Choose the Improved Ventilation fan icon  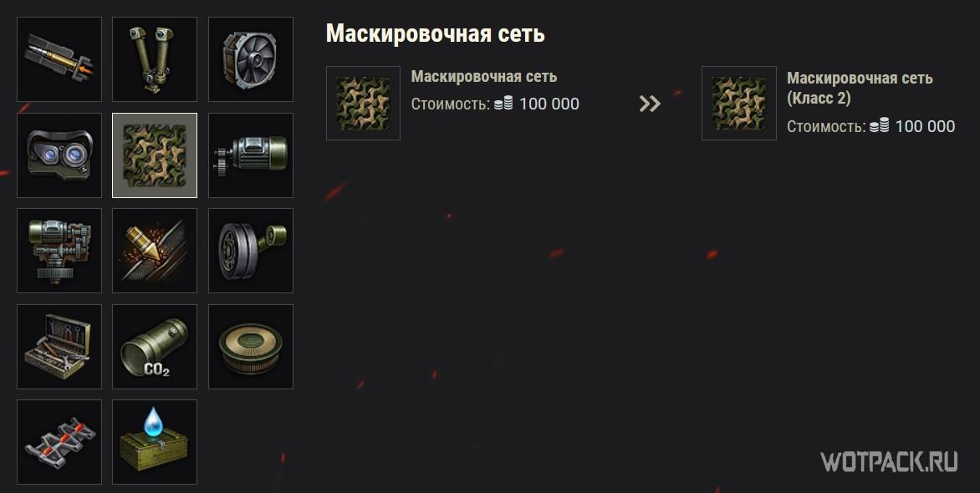(251, 59)
